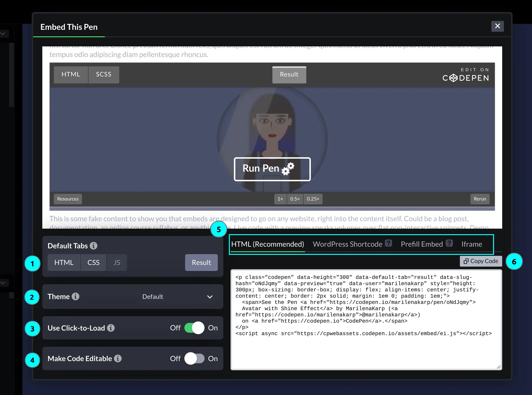Switch to Prefill Embed tab

pyautogui.click(x=422, y=244)
